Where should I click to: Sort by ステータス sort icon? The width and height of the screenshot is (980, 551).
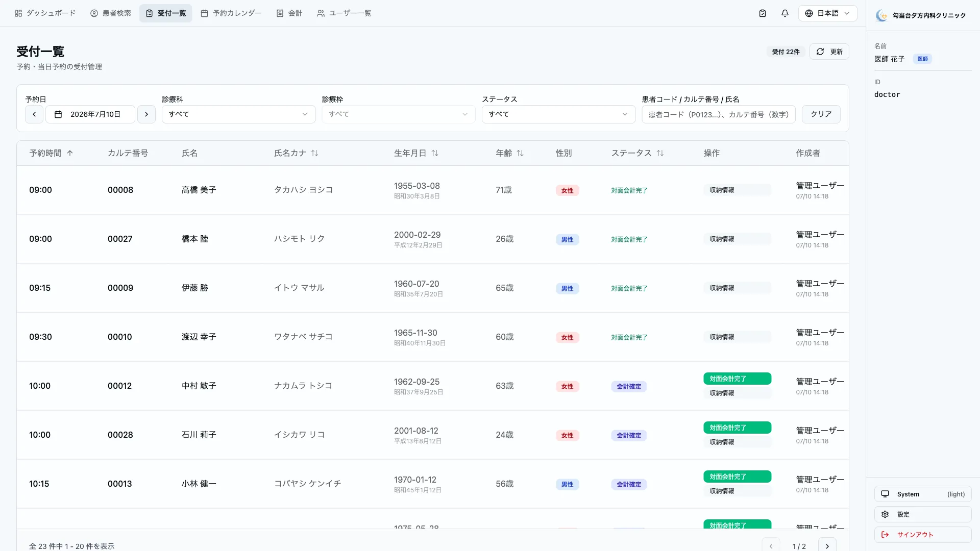(x=660, y=153)
